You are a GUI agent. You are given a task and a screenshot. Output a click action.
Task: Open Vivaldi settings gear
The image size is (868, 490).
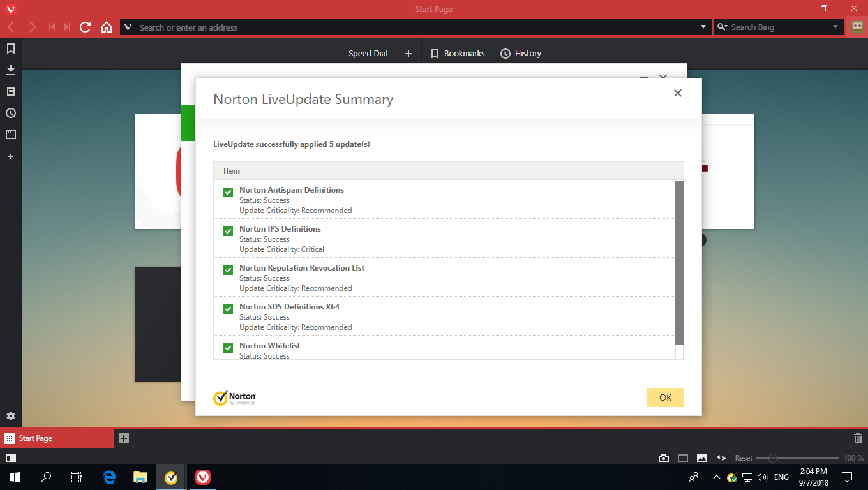pyautogui.click(x=11, y=416)
